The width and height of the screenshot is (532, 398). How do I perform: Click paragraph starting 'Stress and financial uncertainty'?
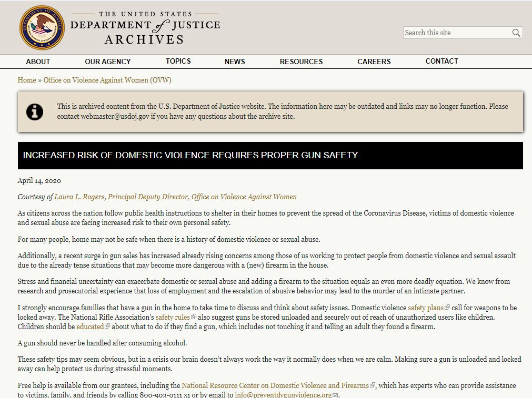pos(264,286)
